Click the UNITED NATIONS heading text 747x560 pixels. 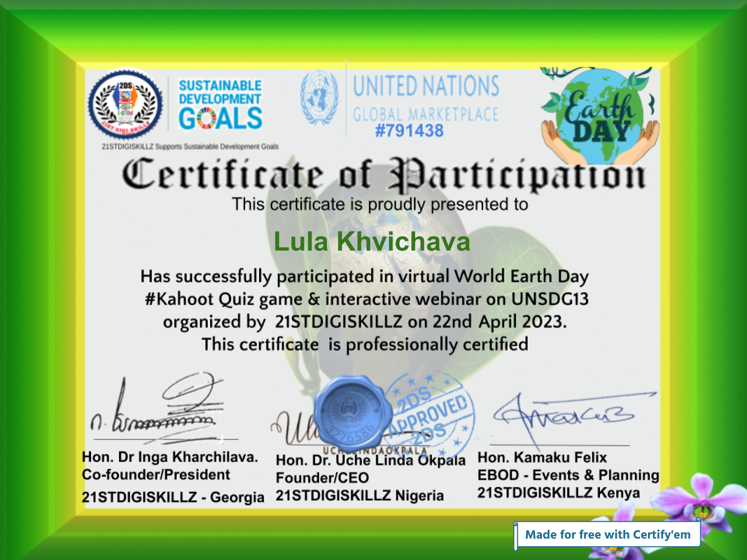pyautogui.click(x=426, y=86)
